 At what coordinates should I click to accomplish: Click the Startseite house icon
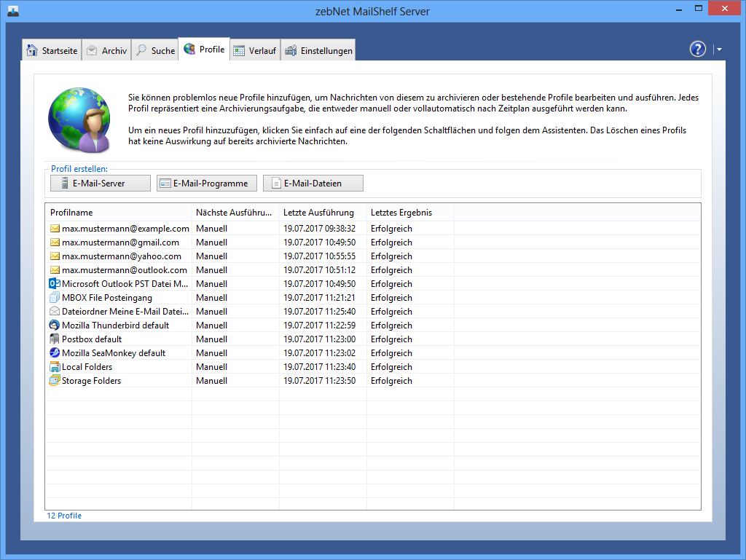[32, 50]
